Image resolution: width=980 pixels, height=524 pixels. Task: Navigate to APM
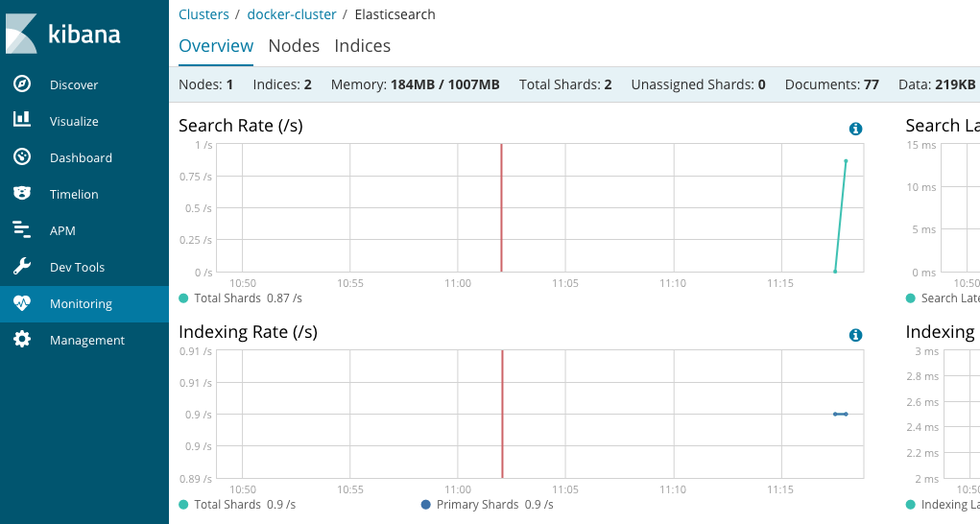84,230
